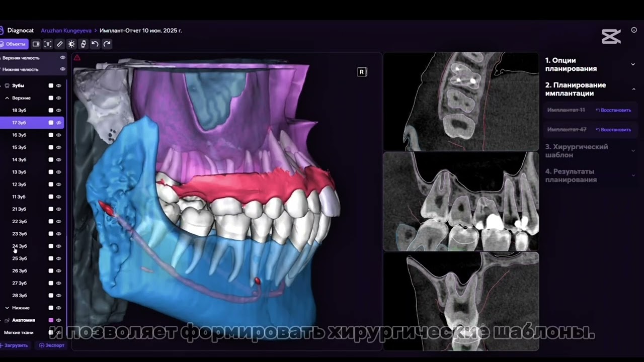Open the layout panel toggle icon

click(36, 44)
